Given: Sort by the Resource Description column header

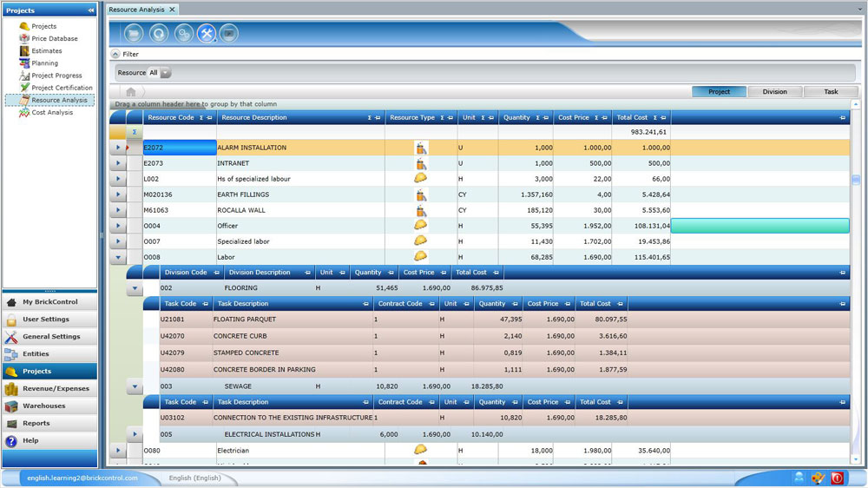Looking at the screenshot, I should pos(252,118).
